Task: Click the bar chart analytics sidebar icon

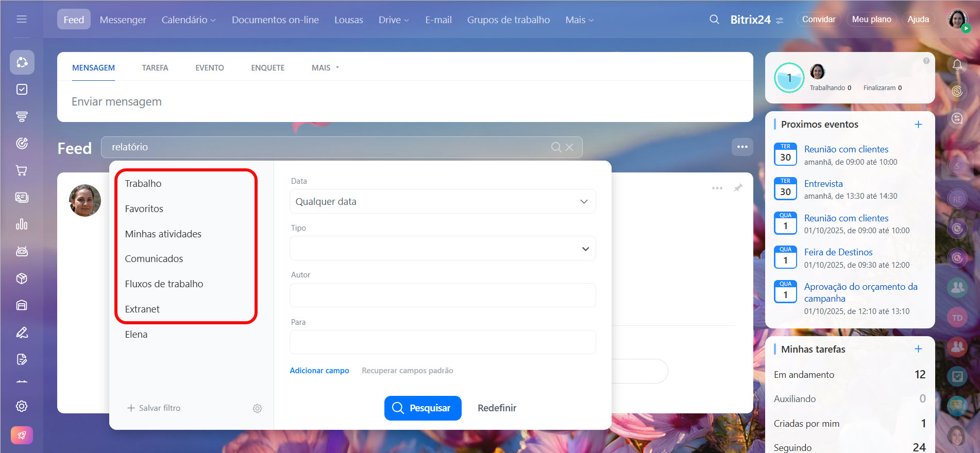Action: pos(22,224)
